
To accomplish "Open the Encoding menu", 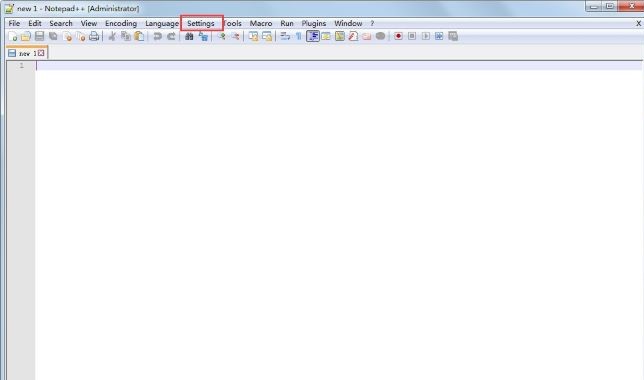I will [x=121, y=23].
